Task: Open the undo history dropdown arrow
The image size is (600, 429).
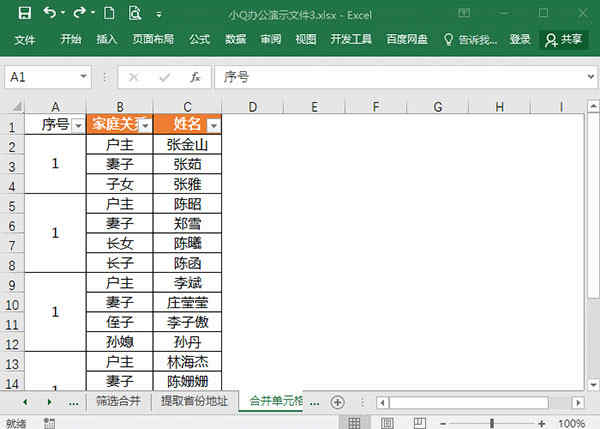Action: pyautogui.click(x=63, y=13)
